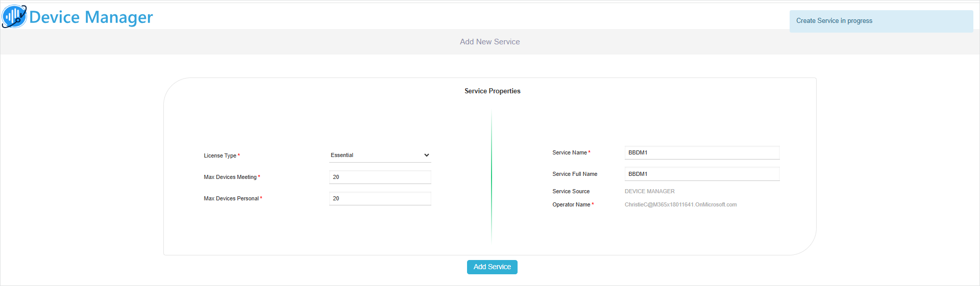This screenshot has width=980, height=286.
Task: Click into the Service Full Name field
Action: coord(702,174)
